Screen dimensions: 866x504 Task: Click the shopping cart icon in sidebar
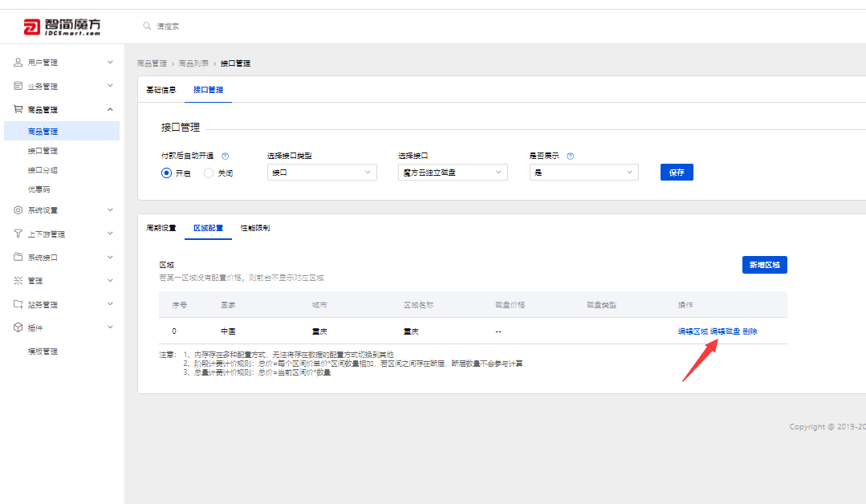point(18,109)
